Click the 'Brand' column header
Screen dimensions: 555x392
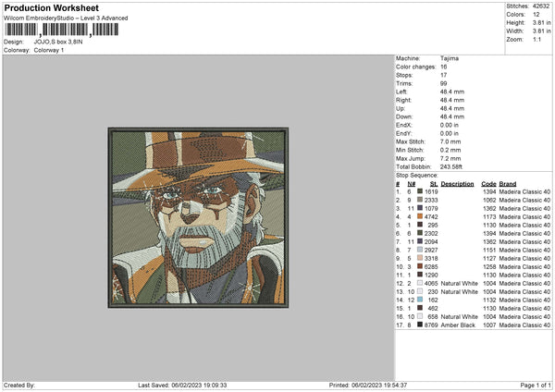(508, 184)
